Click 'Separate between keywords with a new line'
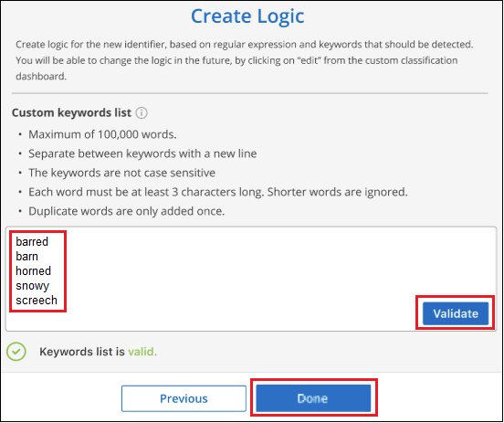 (142, 153)
